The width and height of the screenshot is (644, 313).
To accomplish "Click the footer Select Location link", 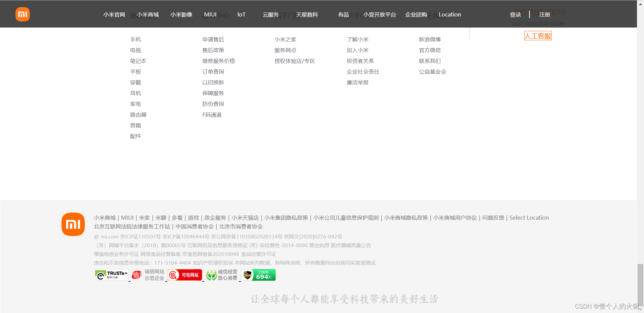I will point(529,218).
